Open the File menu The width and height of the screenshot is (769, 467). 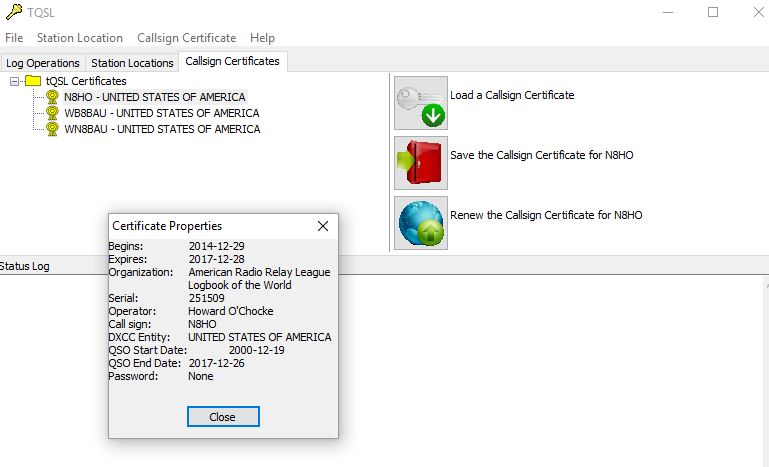point(14,38)
